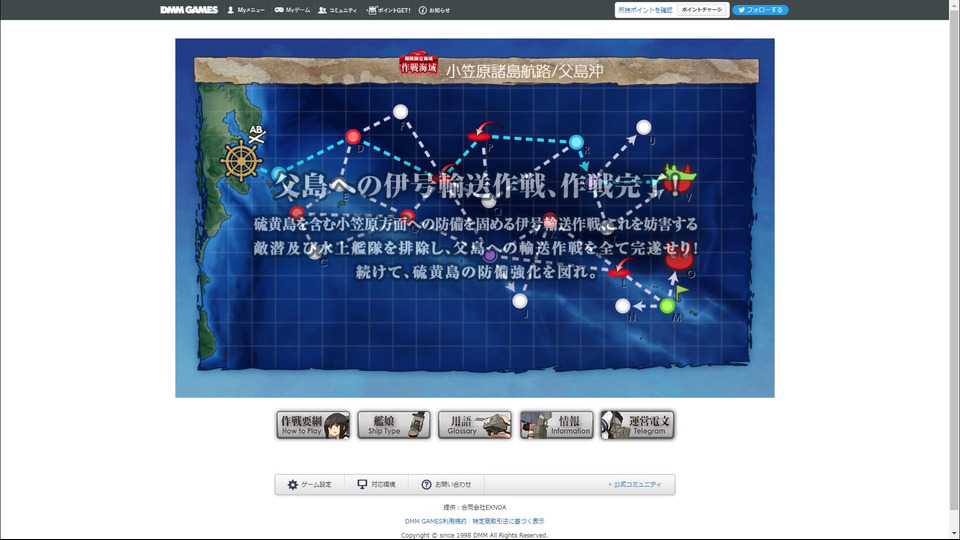The width and height of the screenshot is (960, 540).
Task: Open 特定商取引法に基づく表示 link
Action: [x=508, y=521]
